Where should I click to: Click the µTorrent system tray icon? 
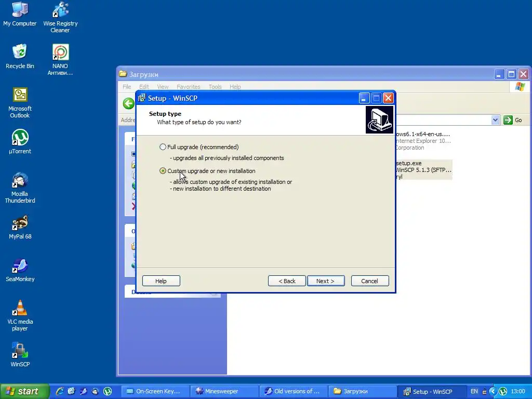pos(502,391)
